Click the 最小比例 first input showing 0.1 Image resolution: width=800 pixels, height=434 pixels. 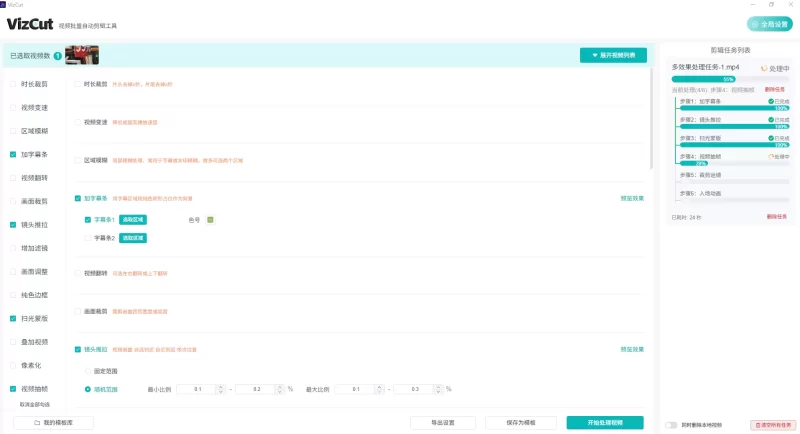click(197, 389)
